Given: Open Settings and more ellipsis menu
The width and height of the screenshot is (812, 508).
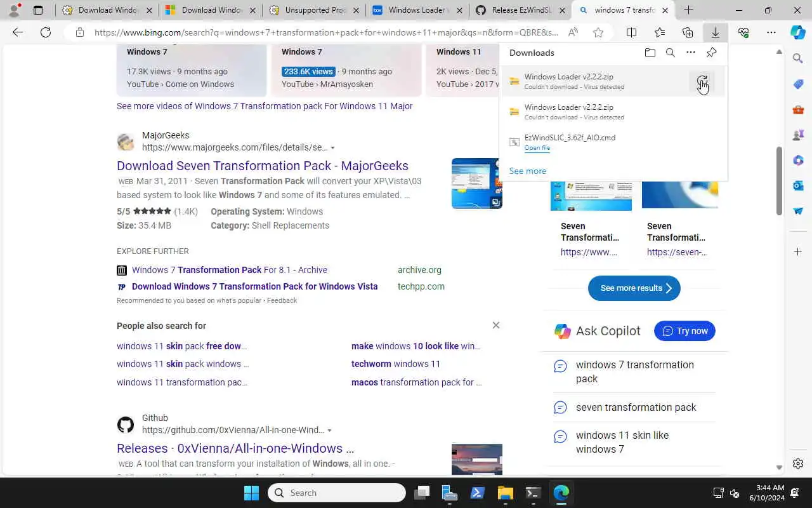Looking at the screenshot, I should coord(771,32).
